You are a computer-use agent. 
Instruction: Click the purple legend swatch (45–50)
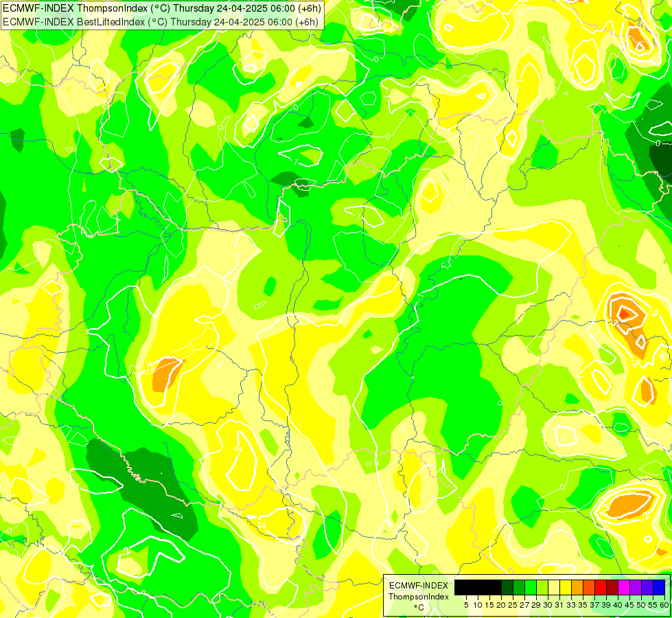[636, 587]
